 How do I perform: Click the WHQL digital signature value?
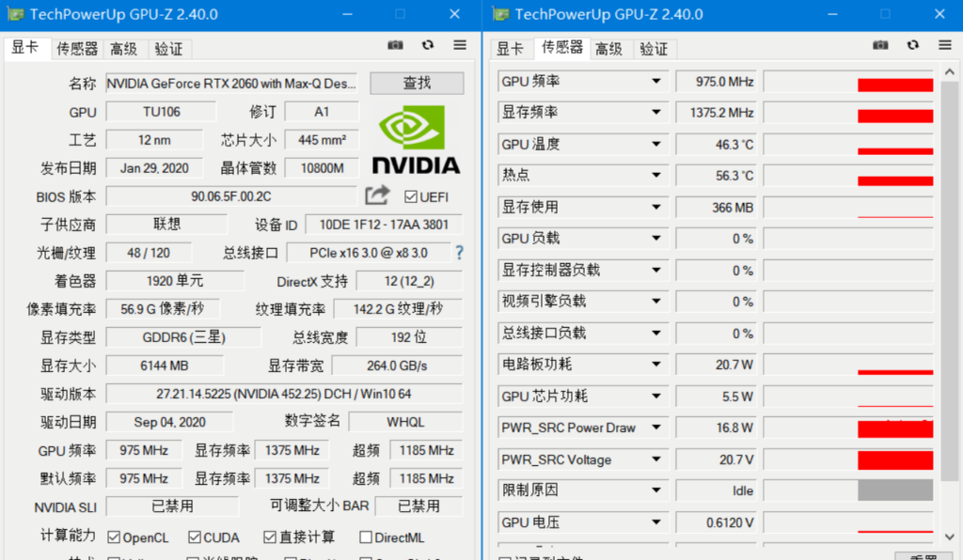(x=405, y=422)
